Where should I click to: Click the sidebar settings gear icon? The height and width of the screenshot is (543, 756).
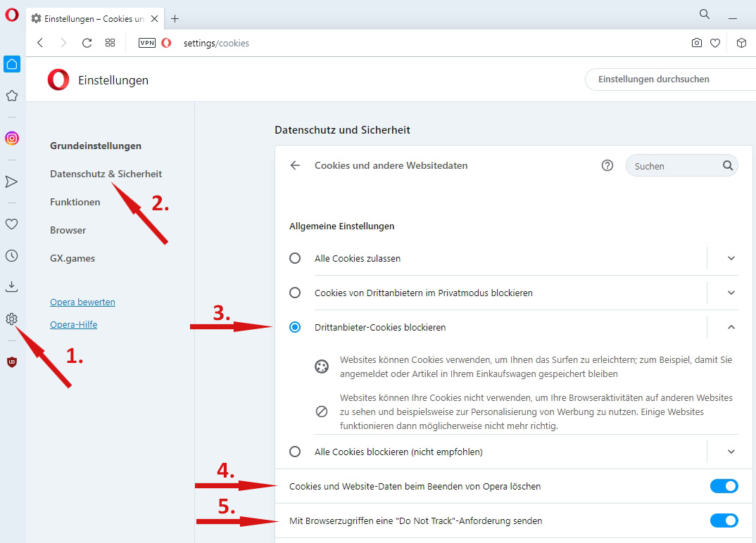[12, 319]
